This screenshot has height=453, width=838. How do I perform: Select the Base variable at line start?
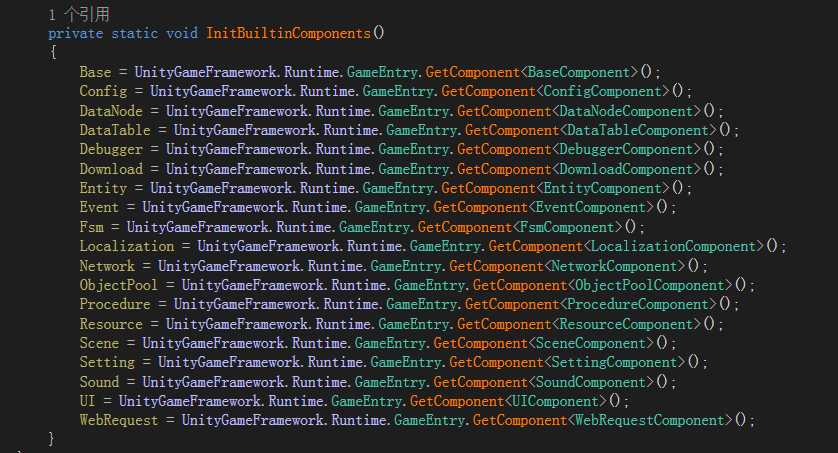coord(95,72)
